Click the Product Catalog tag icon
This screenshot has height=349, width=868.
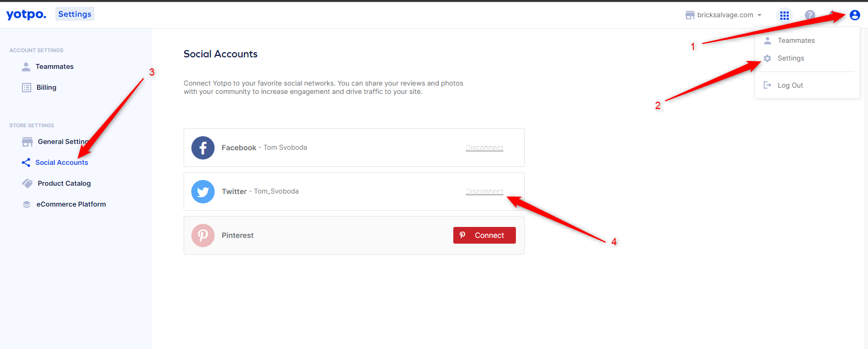tap(27, 184)
